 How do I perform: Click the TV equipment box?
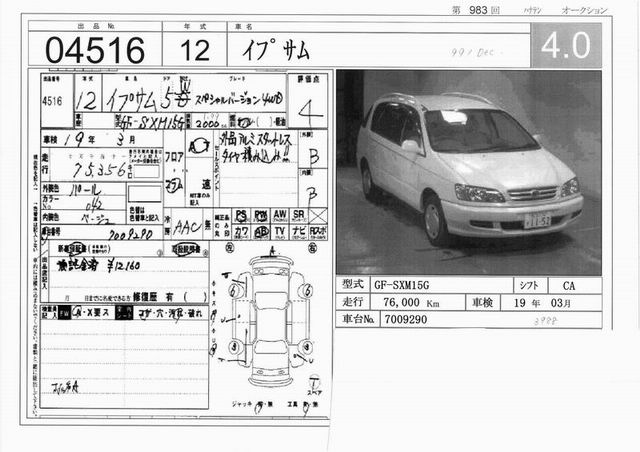(x=279, y=231)
